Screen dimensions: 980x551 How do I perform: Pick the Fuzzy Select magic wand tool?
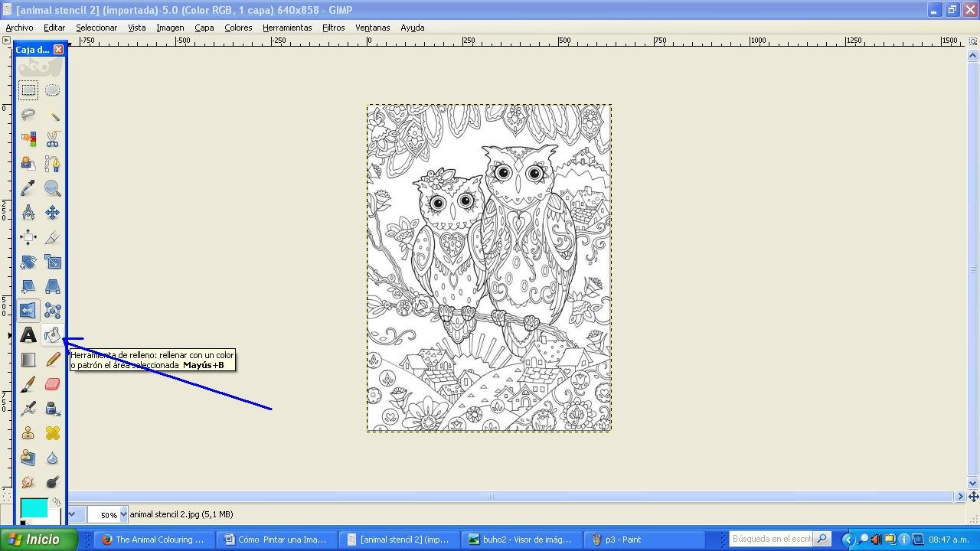52,115
